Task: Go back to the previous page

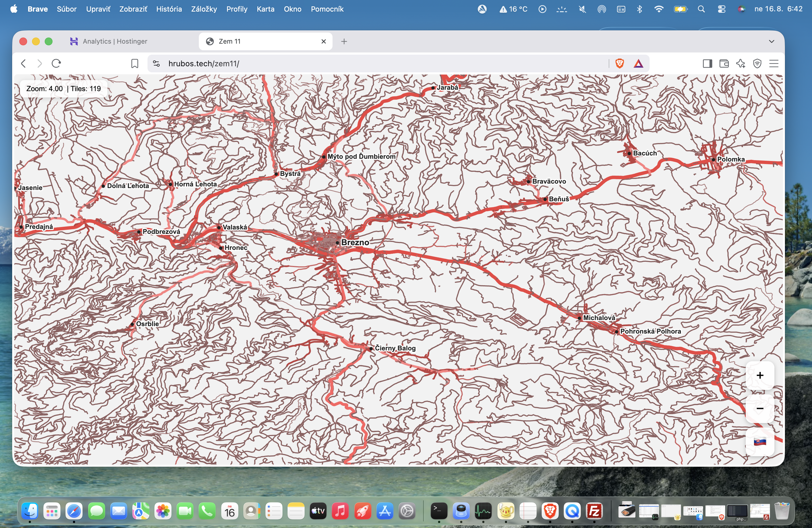Action: (x=23, y=64)
